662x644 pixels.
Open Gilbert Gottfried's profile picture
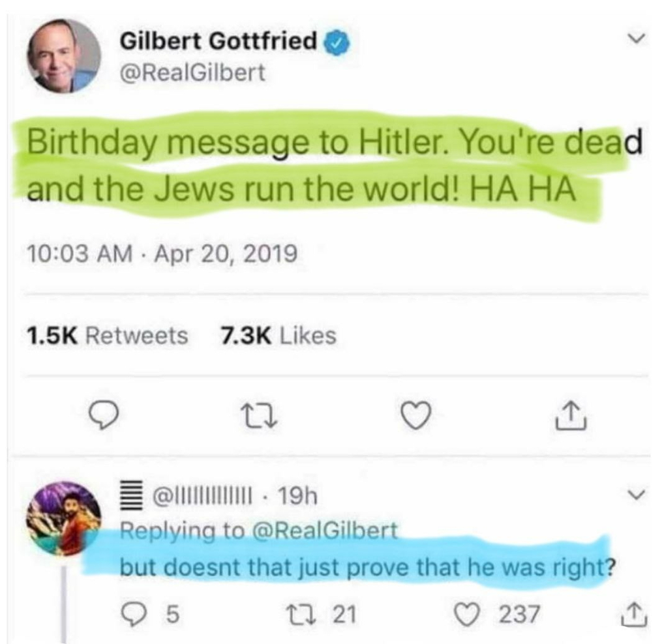point(64,56)
